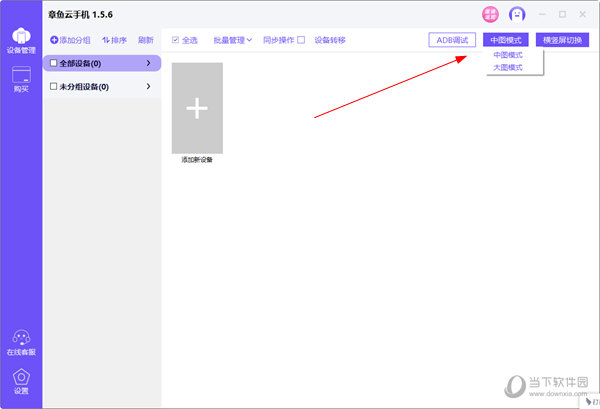The image size is (600, 409).
Task: Open 设置 from the sidebar
Action: [21, 381]
